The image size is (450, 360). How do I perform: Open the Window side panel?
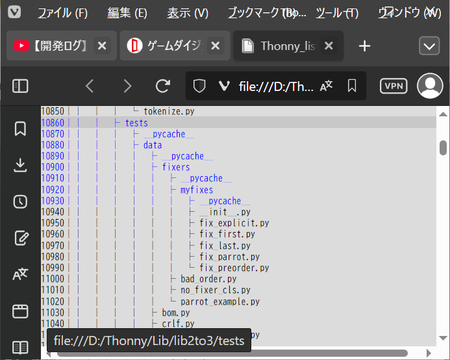pyautogui.click(x=20, y=311)
